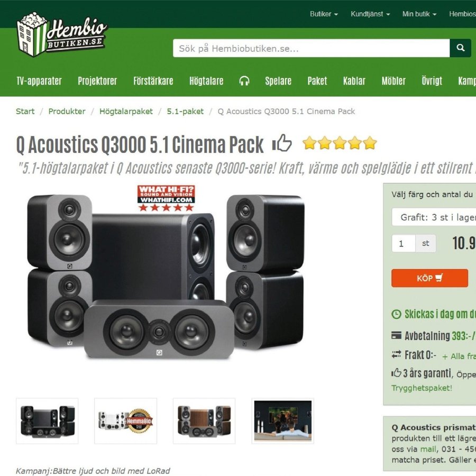Click the five-star rating icons

coord(340,143)
